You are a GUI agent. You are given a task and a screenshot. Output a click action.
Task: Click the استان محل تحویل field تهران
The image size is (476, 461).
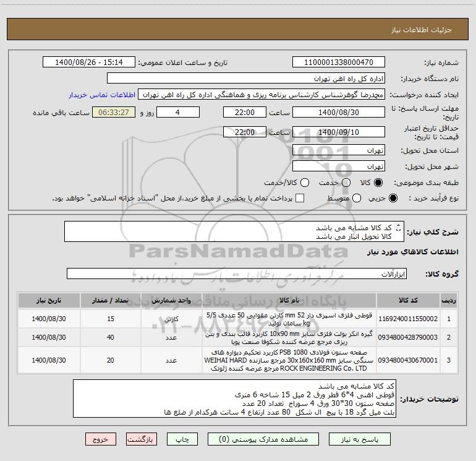(x=339, y=150)
